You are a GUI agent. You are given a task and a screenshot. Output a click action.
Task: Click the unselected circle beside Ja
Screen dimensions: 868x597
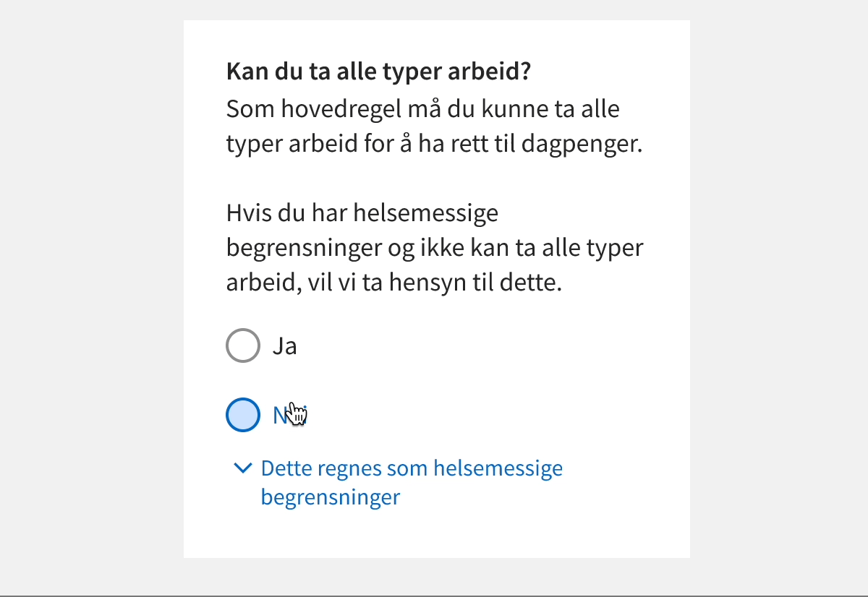[242, 345]
